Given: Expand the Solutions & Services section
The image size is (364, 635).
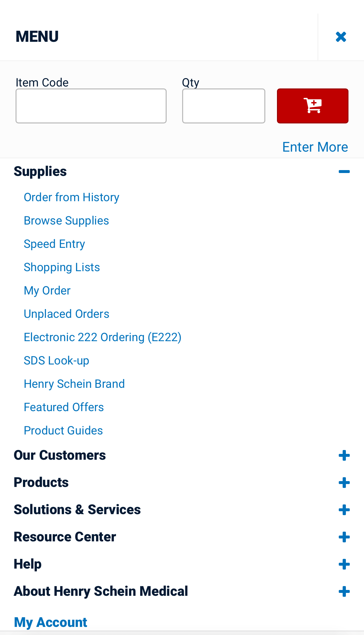Looking at the screenshot, I should pyautogui.click(x=344, y=509).
